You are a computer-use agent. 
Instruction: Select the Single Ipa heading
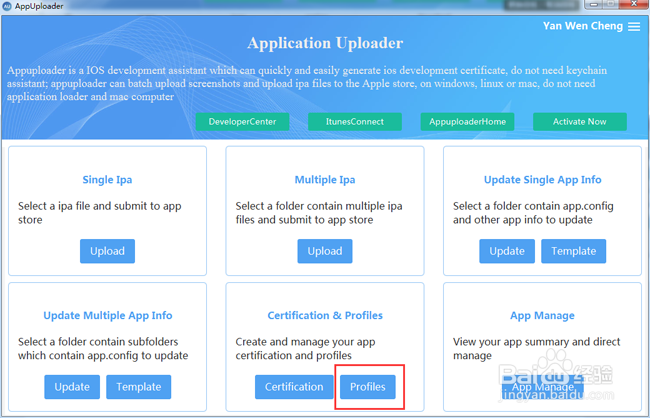tap(107, 180)
